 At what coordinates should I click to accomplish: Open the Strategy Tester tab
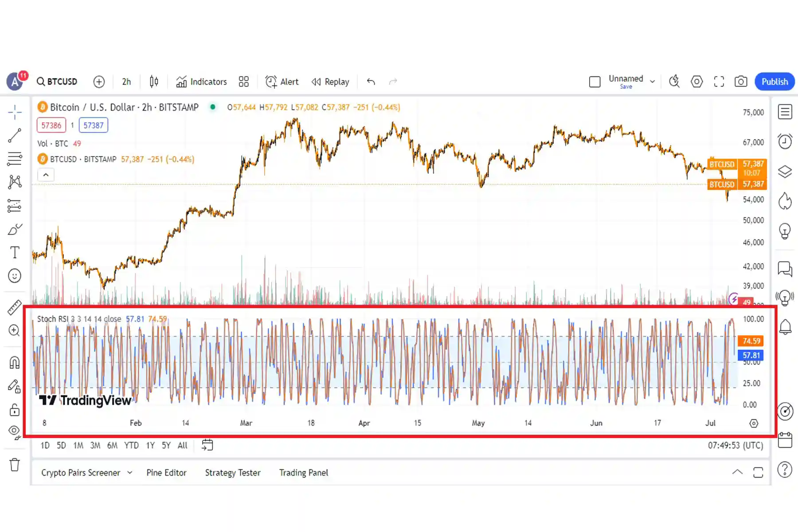(233, 473)
